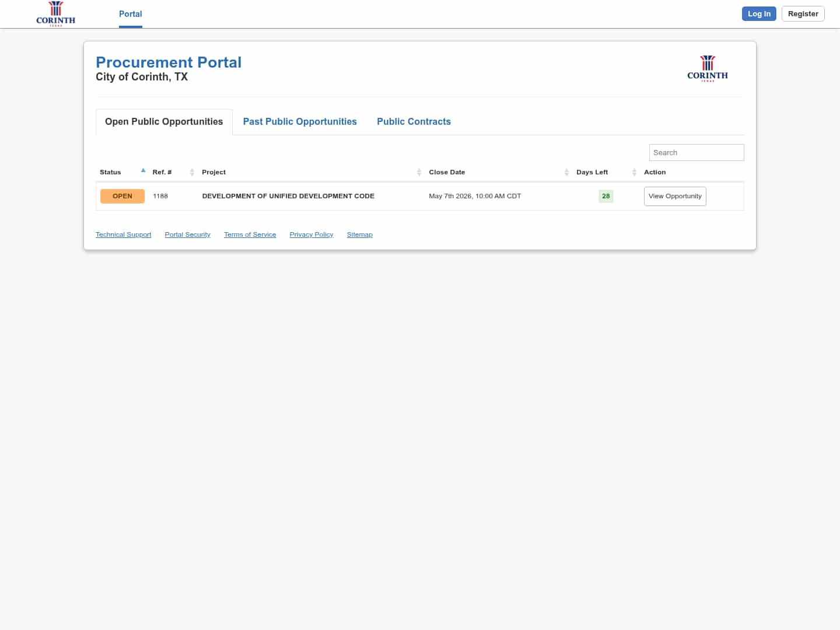
Task: Click the OPEN status badge
Action: [x=123, y=196]
